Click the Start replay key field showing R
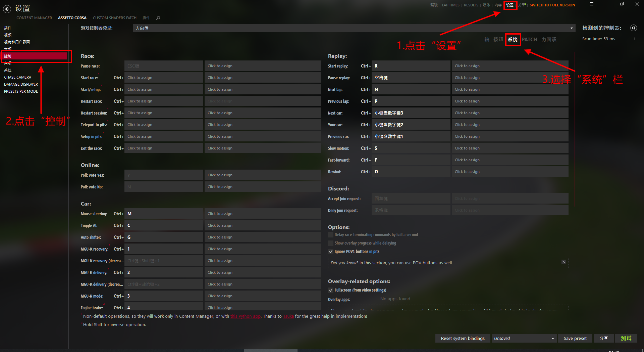 411,66
